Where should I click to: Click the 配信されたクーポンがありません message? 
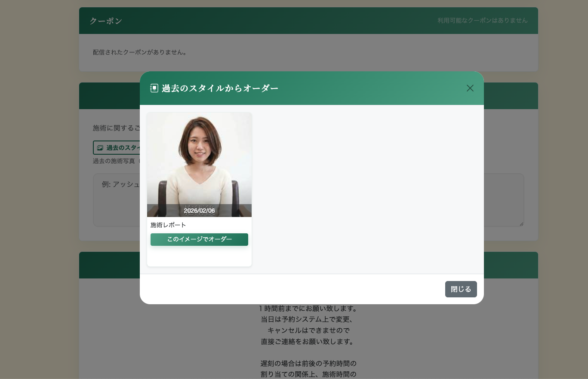140,52
